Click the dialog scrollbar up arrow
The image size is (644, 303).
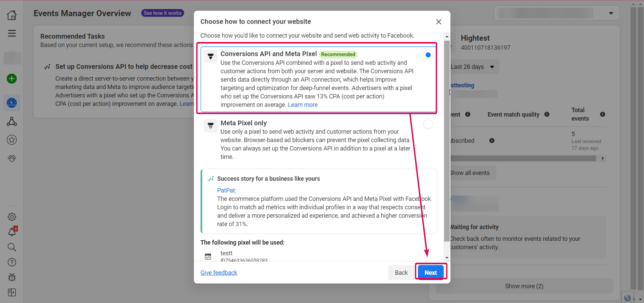pyautogui.click(x=447, y=36)
